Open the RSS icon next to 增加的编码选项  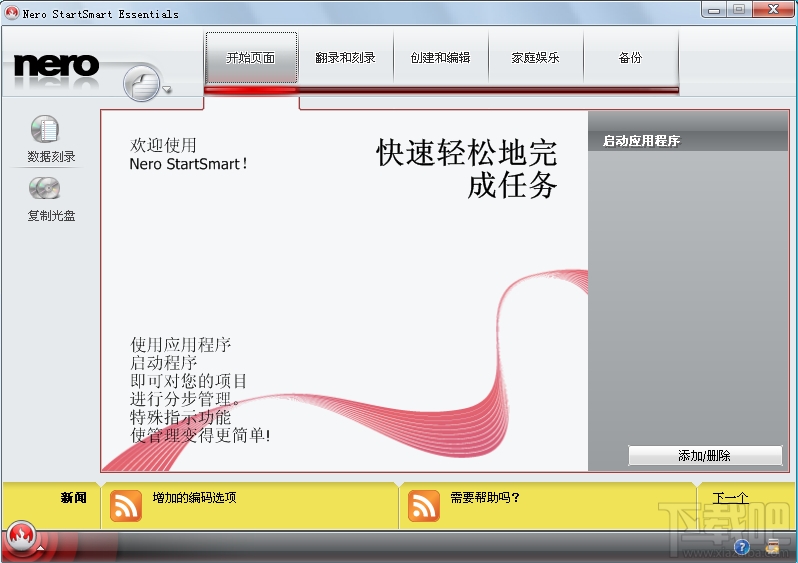(x=126, y=505)
